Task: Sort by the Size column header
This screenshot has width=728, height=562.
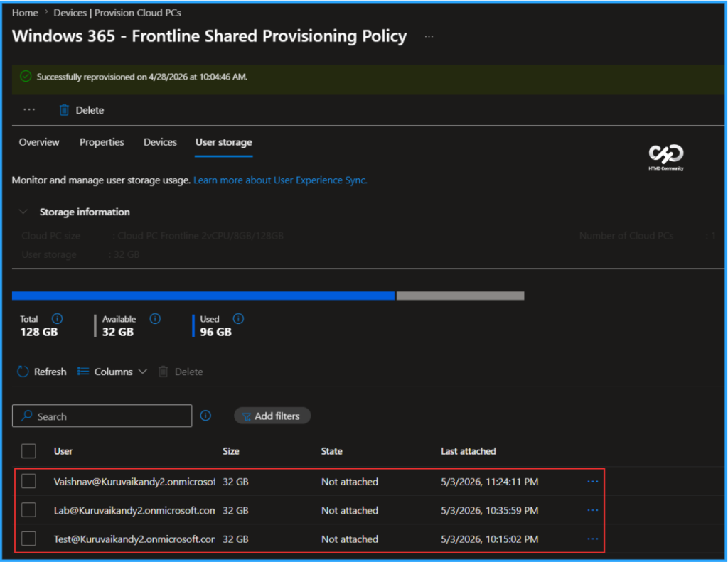Action: coord(231,451)
